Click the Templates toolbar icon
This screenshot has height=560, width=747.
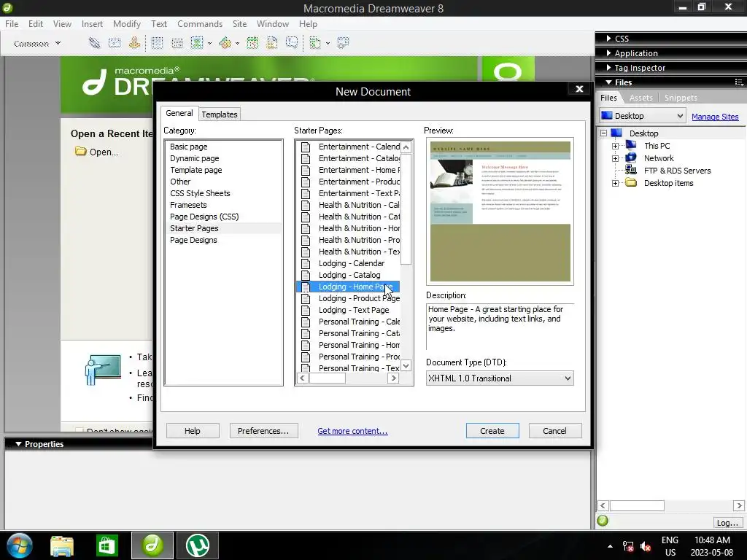[x=315, y=43]
